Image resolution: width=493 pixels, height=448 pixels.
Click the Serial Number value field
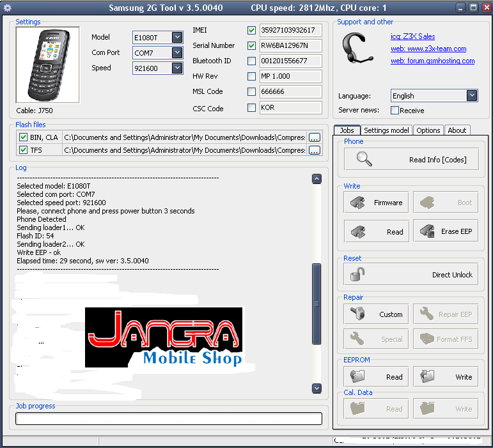pyautogui.click(x=290, y=45)
